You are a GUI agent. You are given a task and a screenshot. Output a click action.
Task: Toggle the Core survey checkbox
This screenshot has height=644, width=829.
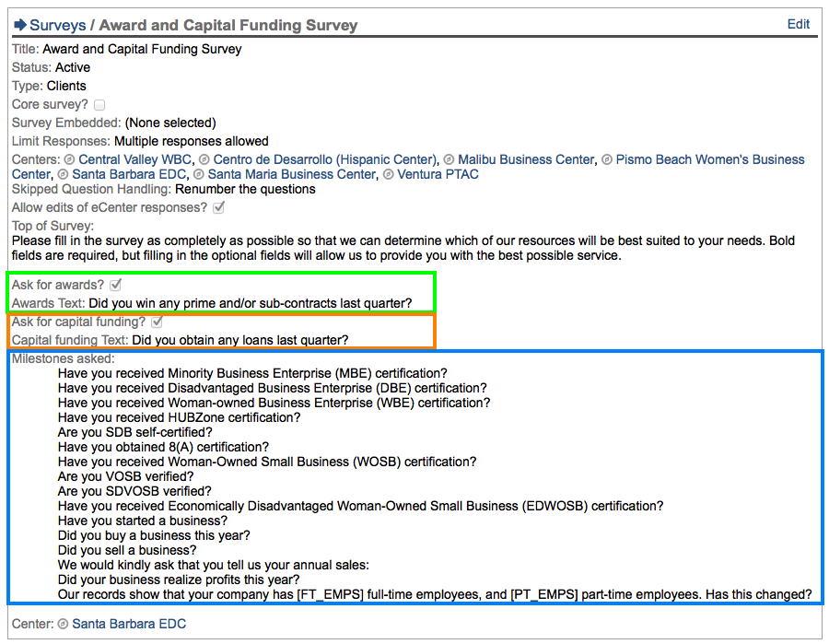click(99, 105)
